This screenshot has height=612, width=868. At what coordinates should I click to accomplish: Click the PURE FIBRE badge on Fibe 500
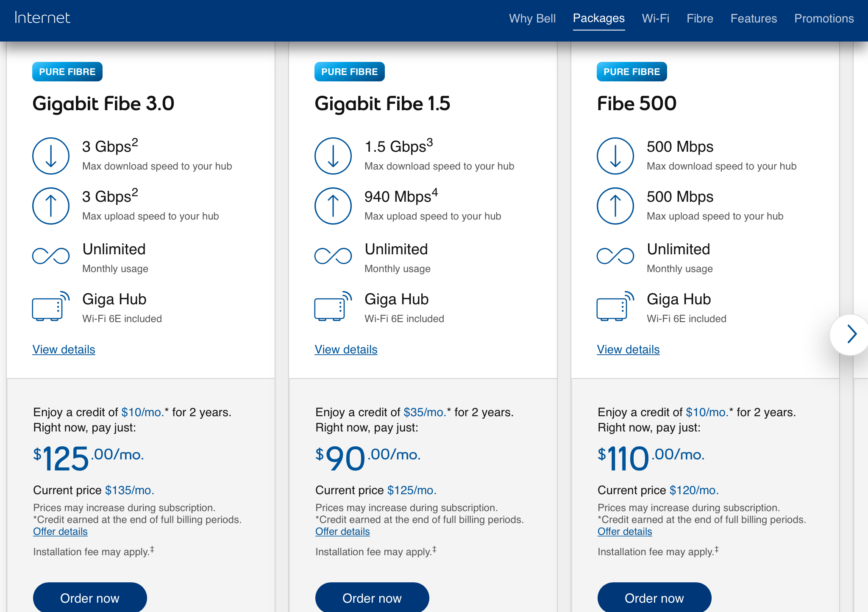[x=632, y=72]
